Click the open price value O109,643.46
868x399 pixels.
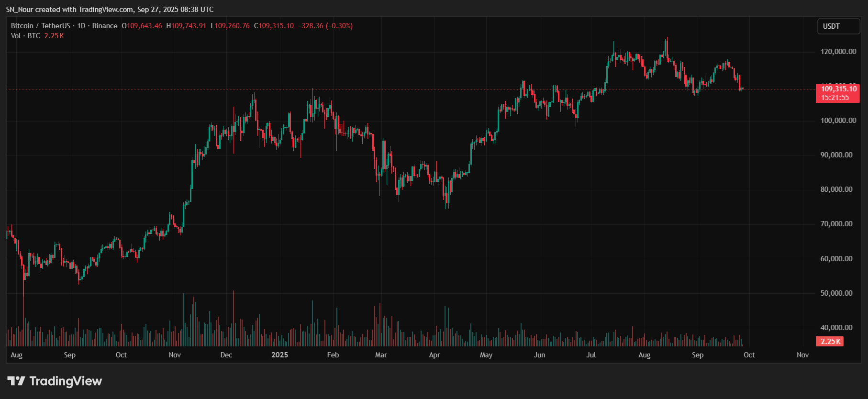[142, 26]
